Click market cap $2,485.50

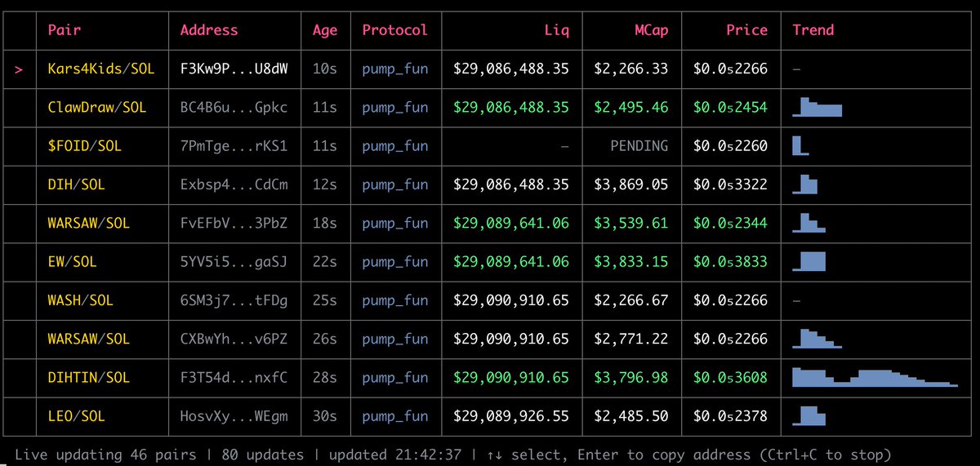pos(631,416)
